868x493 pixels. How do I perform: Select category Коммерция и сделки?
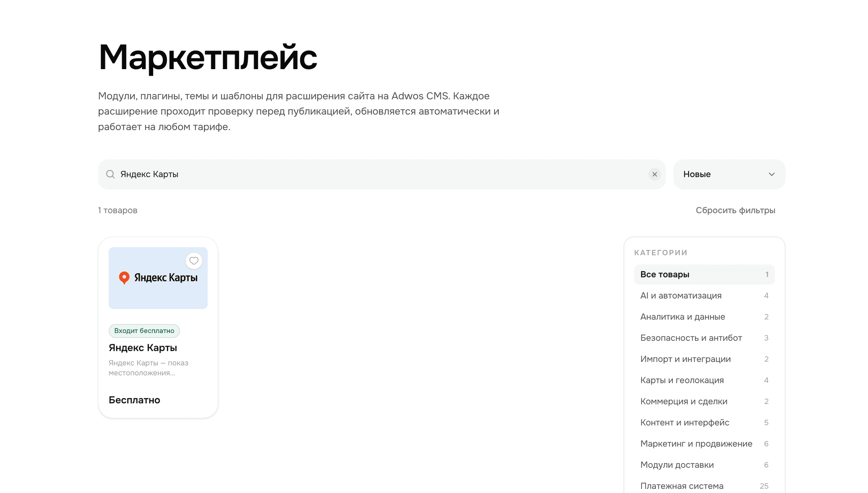(704, 401)
